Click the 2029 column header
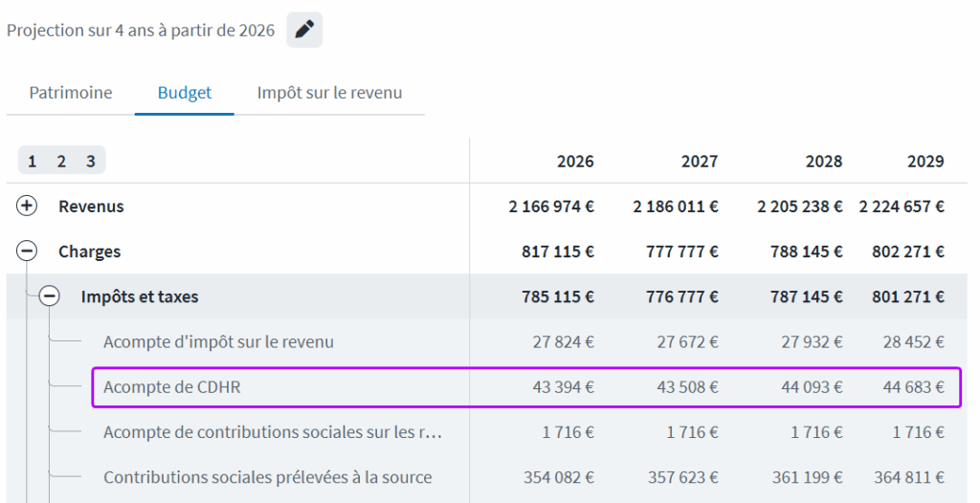This screenshot has width=980, height=503. click(x=925, y=161)
